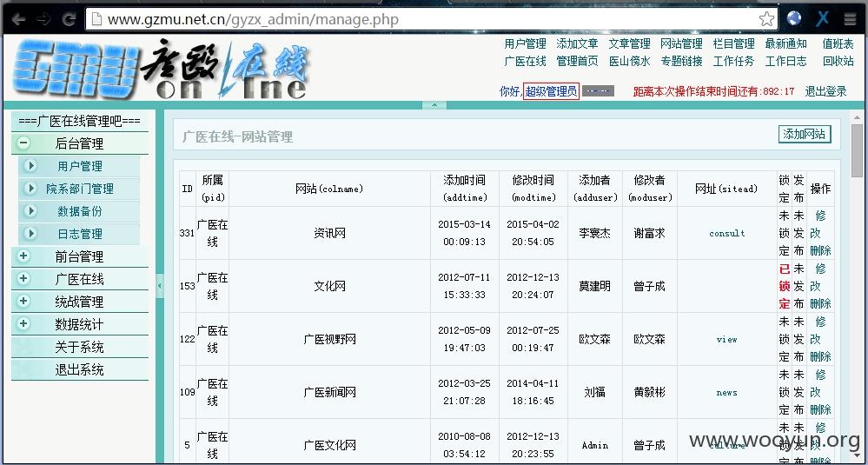Open 添加文章 in the top menu
The width and height of the screenshot is (868, 465).
click(577, 43)
